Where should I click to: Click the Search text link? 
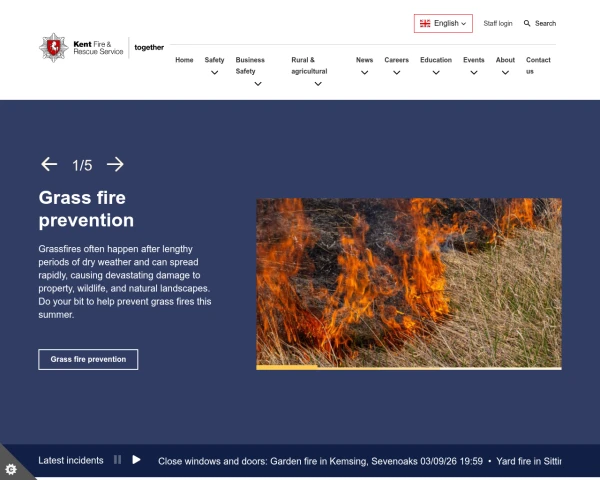pos(545,23)
